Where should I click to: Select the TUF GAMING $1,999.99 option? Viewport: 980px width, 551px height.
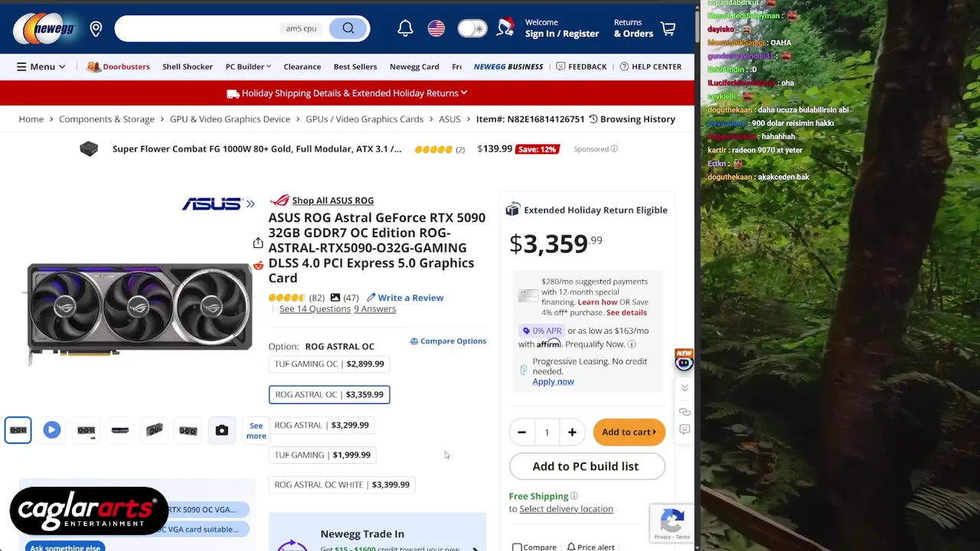(322, 455)
